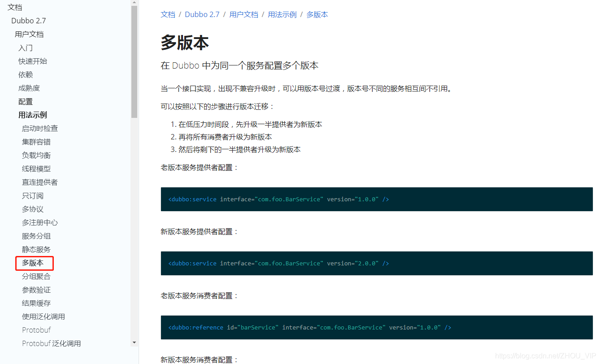Open 使用泛化调用 sidebar entry
This screenshot has width=600, height=364.
(43, 317)
